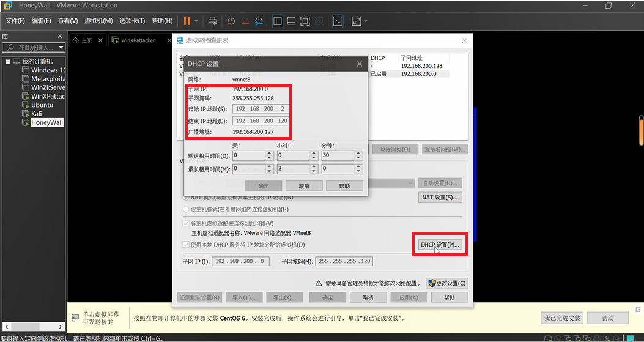The height and width of the screenshot is (342, 644).
Task: Toggle 将主机虚拟适配器连接到此网络 checkbox
Action: coord(186,224)
